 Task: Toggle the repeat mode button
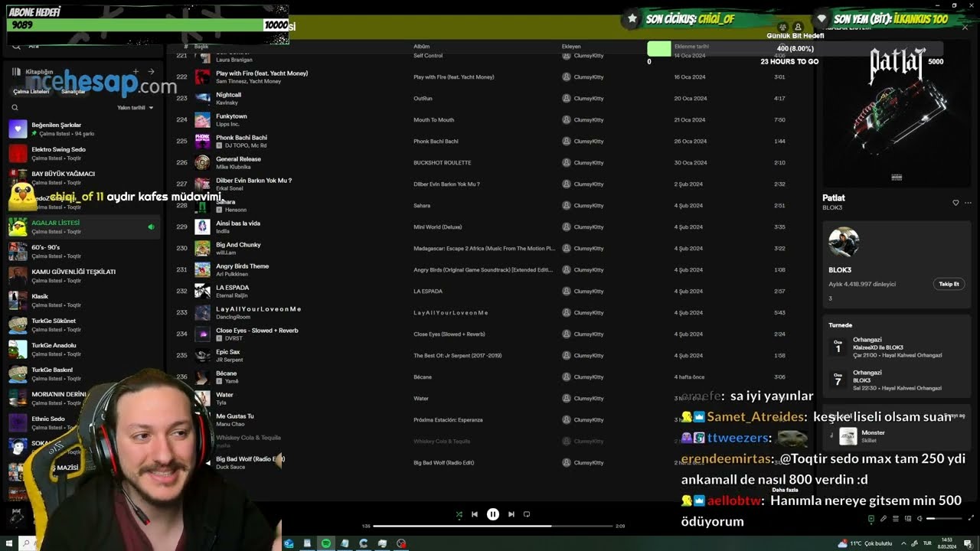tap(527, 514)
